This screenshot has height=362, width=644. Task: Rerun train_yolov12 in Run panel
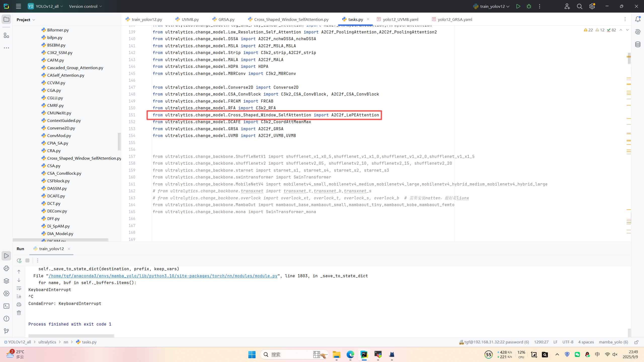(19, 260)
